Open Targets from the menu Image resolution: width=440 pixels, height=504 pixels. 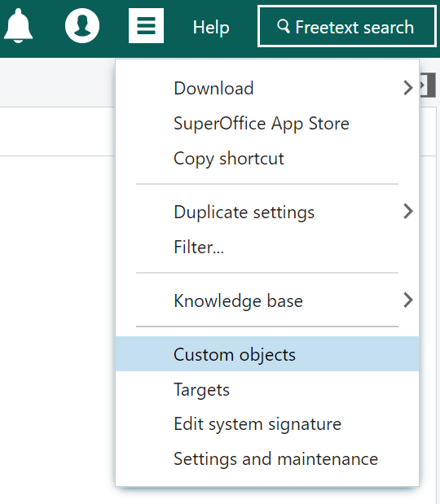(267, 389)
